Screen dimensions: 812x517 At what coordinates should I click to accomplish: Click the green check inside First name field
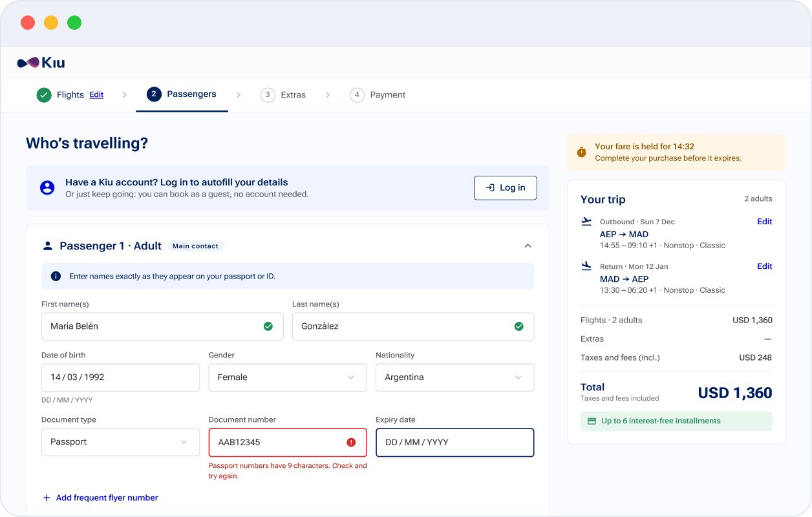click(268, 326)
